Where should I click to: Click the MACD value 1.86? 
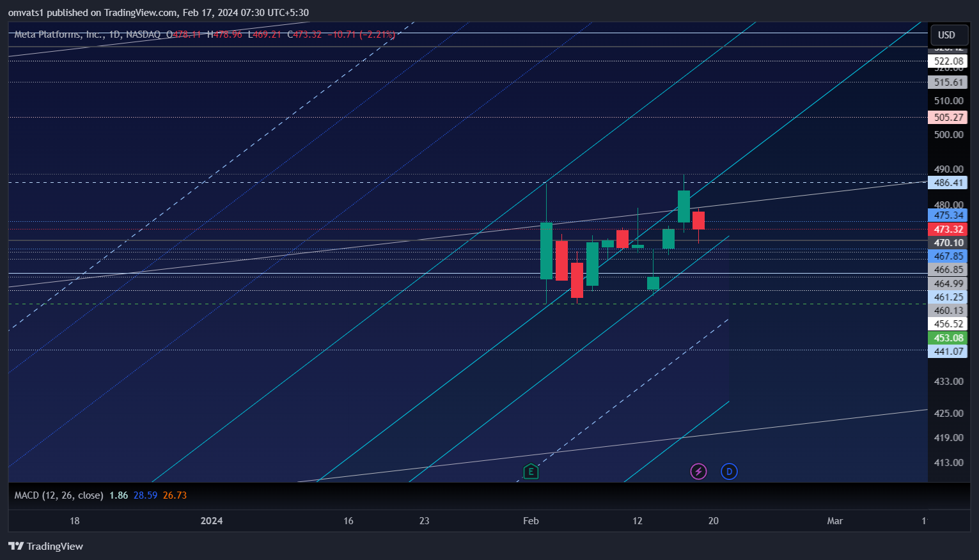(x=118, y=495)
